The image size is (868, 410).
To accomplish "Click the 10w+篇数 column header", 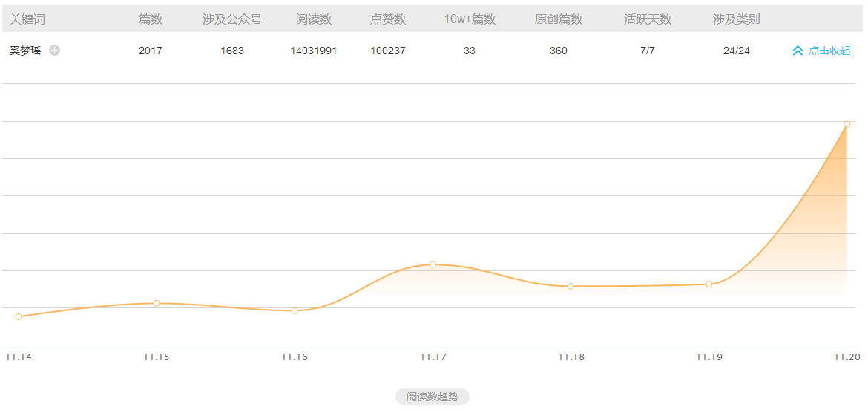I will tap(470, 19).
